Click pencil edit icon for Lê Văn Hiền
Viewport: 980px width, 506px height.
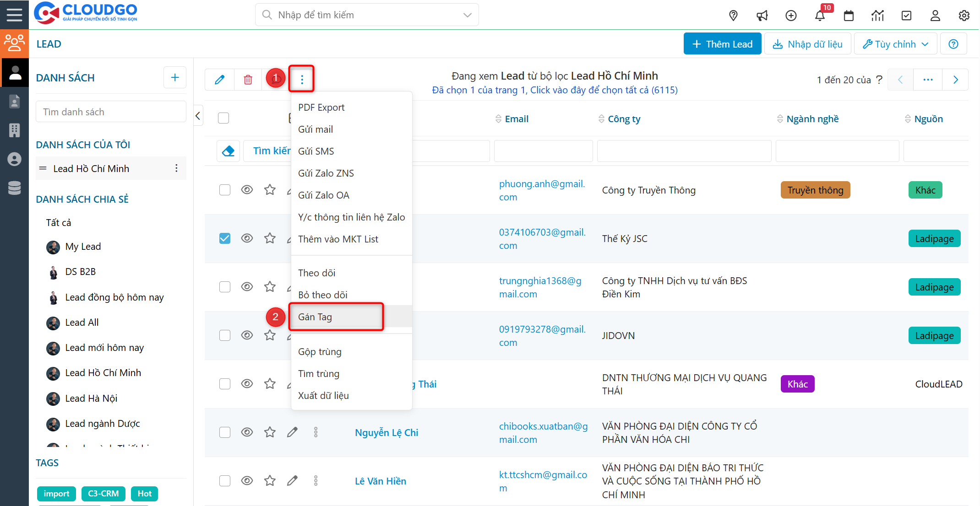pyautogui.click(x=292, y=481)
